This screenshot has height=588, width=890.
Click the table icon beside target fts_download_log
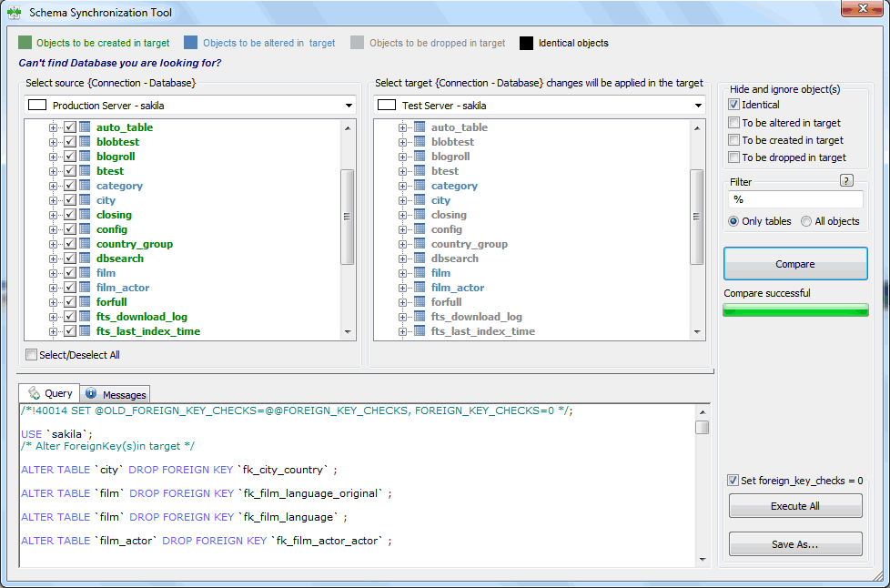click(420, 317)
